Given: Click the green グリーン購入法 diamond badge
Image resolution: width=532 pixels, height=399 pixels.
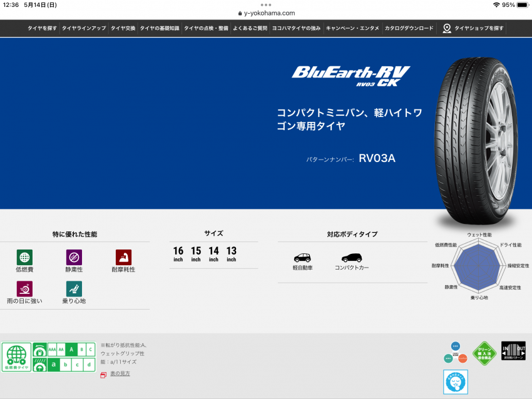Looking at the screenshot, I should [x=484, y=353].
